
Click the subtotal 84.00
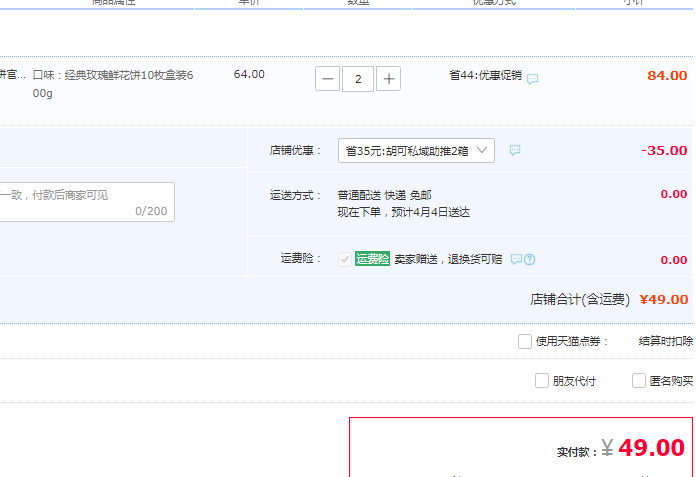click(x=667, y=75)
